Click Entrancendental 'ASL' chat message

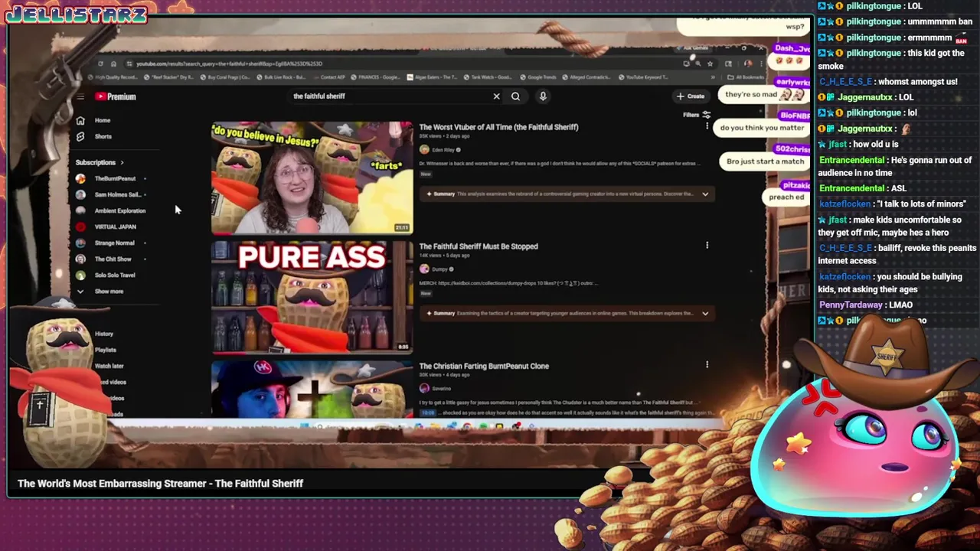863,188
